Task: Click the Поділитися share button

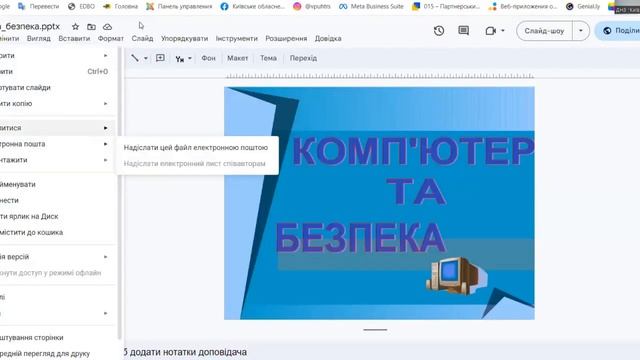Action: tap(618, 31)
